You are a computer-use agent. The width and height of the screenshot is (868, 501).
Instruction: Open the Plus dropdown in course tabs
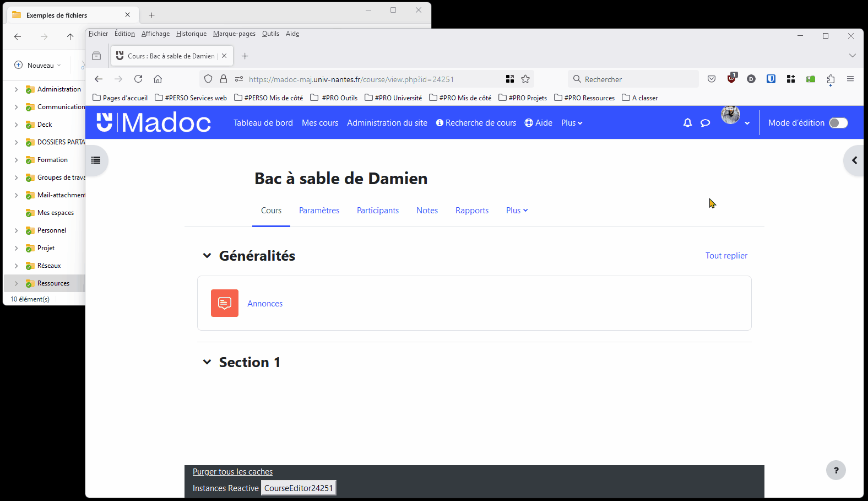coord(517,211)
